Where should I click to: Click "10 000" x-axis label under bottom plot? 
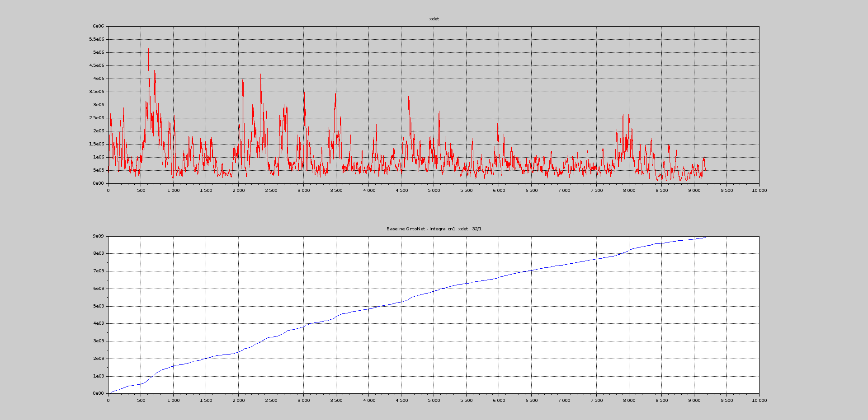point(759,401)
